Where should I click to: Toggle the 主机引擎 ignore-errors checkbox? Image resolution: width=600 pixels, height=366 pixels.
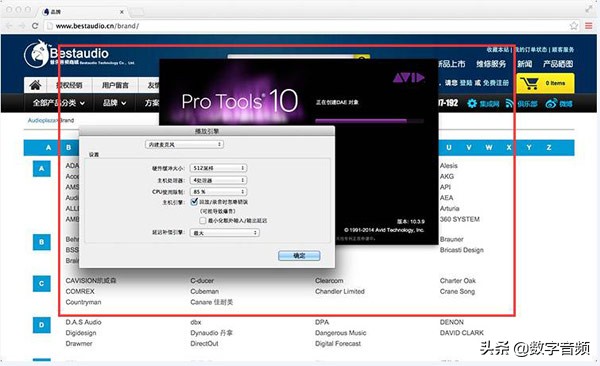click(194, 201)
